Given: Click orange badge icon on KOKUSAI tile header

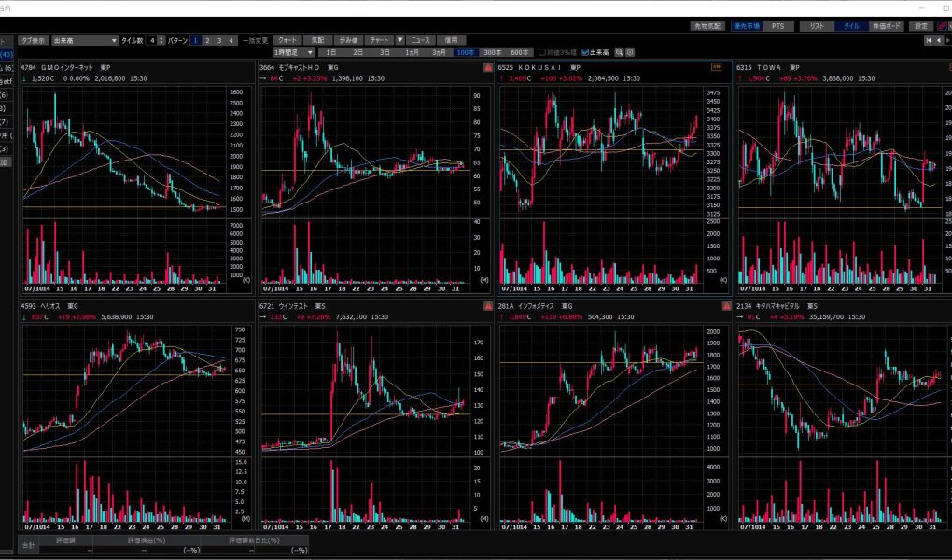Looking at the screenshot, I should 715,67.
